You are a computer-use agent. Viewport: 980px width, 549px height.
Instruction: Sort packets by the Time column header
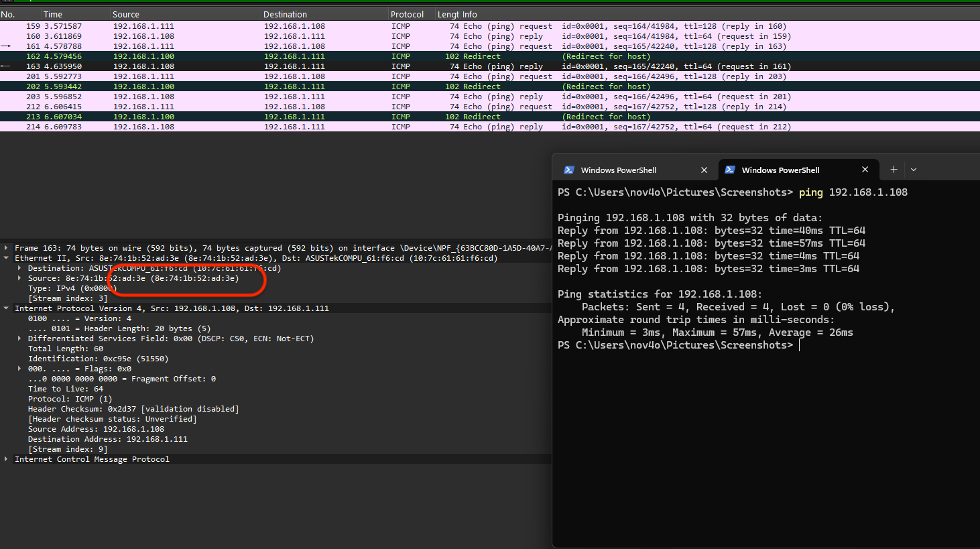[53, 14]
